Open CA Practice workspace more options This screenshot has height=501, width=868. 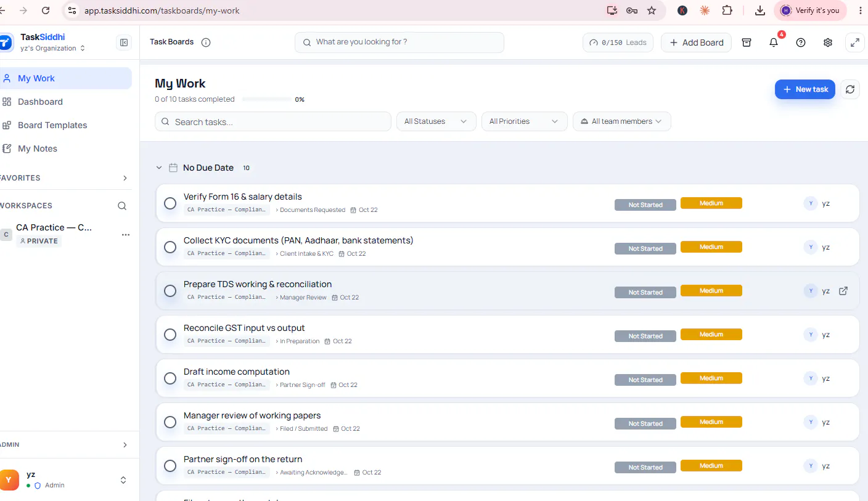126,235
